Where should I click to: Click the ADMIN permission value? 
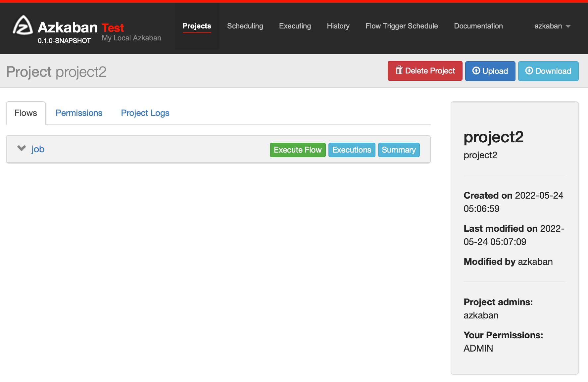(x=478, y=348)
